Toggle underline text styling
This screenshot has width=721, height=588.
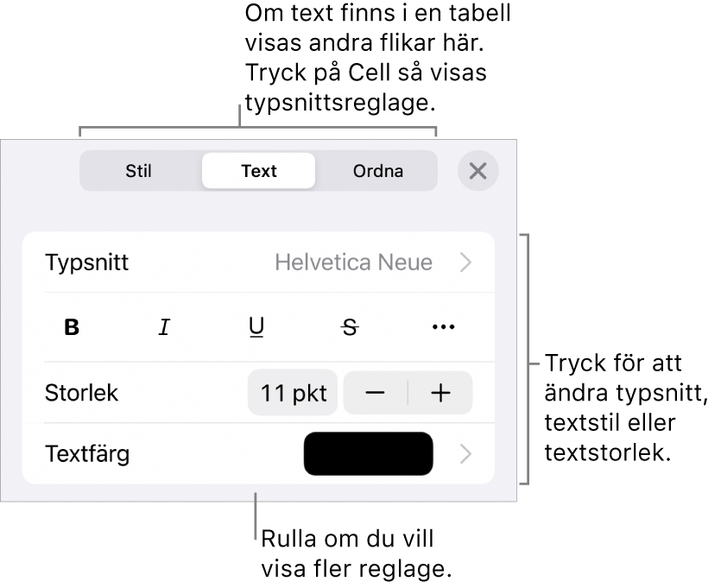click(x=256, y=326)
